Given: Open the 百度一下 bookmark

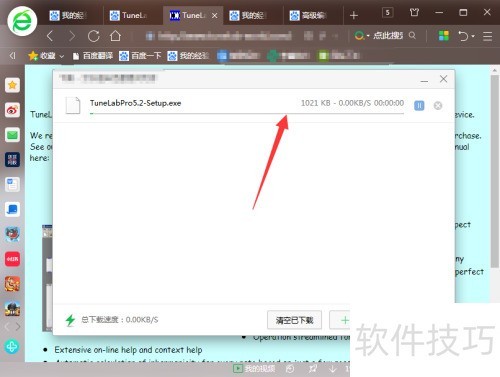Looking at the screenshot, I should point(140,56).
